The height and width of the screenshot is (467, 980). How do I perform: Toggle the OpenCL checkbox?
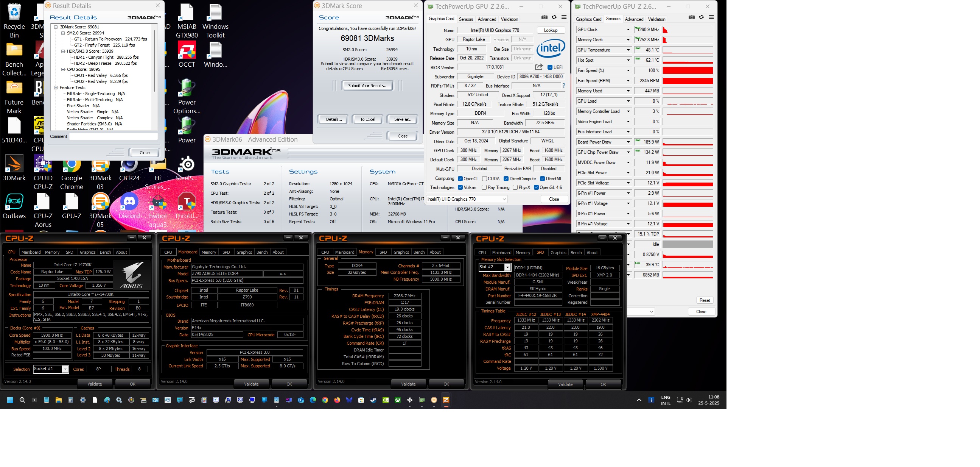tap(460, 179)
